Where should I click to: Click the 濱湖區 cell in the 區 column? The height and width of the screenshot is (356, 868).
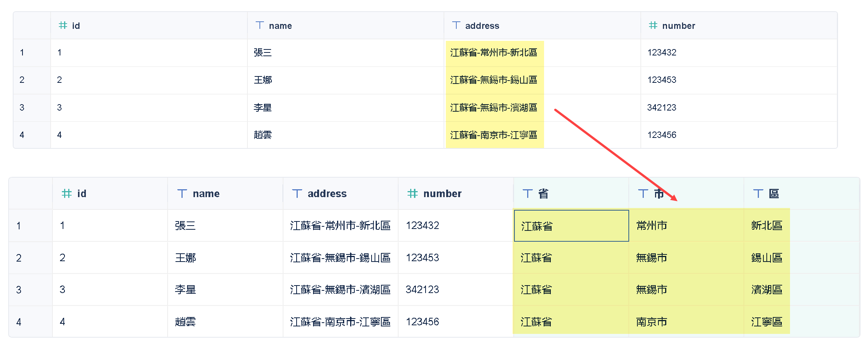(767, 290)
